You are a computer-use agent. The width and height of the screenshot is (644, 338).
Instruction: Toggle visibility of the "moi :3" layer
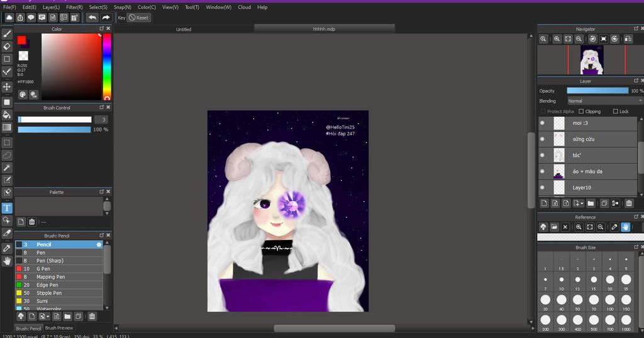[542, 123]
